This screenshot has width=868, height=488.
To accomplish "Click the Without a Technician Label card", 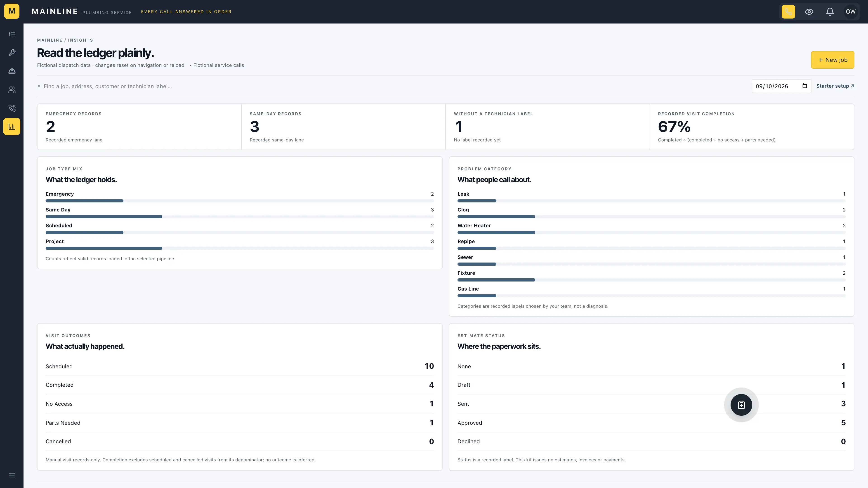I will tap(547, 127).
